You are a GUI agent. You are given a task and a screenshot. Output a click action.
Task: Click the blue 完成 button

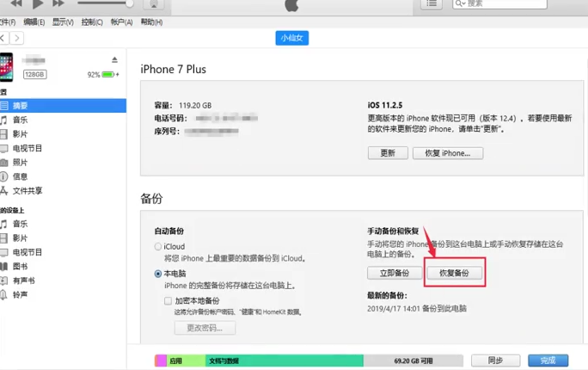[x=548, y=361]
